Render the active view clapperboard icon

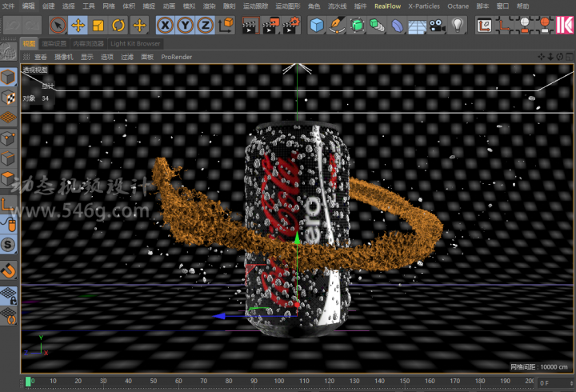pos(250,26)
